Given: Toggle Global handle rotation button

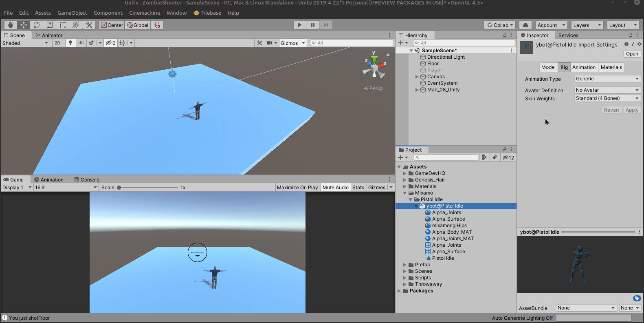Looking at the screenshot, I should tap(138, 25).
